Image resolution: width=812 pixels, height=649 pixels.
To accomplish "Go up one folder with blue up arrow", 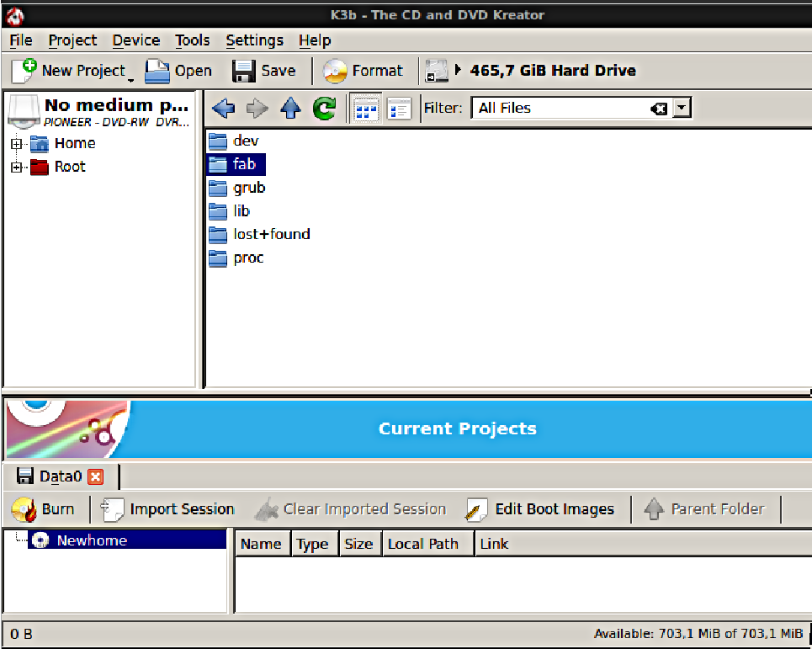I will tap(290, 109).
